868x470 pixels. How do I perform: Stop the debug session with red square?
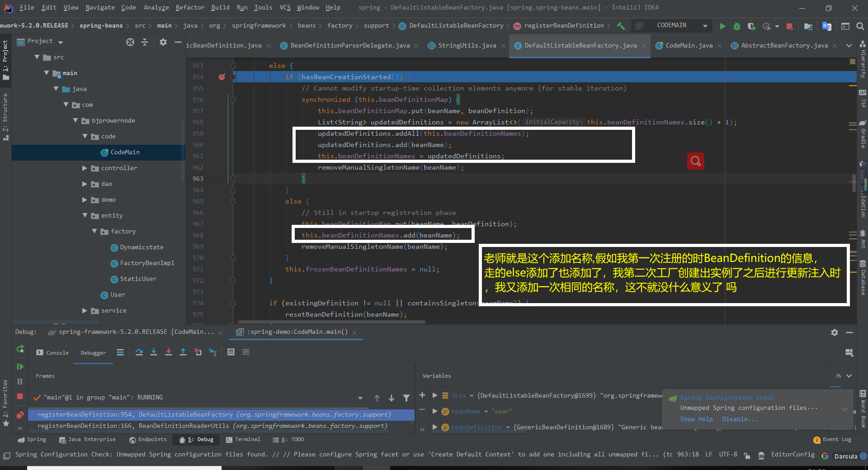[x=20, y=396]
